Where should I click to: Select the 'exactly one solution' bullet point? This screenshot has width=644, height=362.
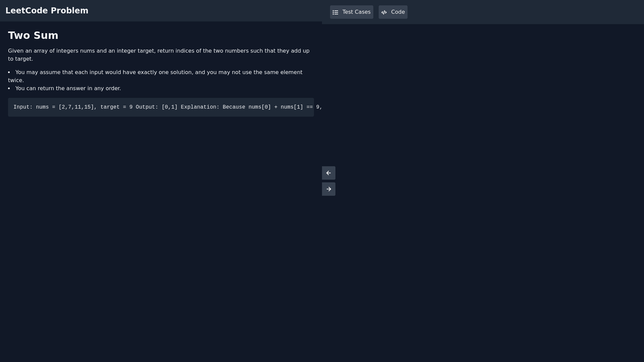[x=158, y=72]
